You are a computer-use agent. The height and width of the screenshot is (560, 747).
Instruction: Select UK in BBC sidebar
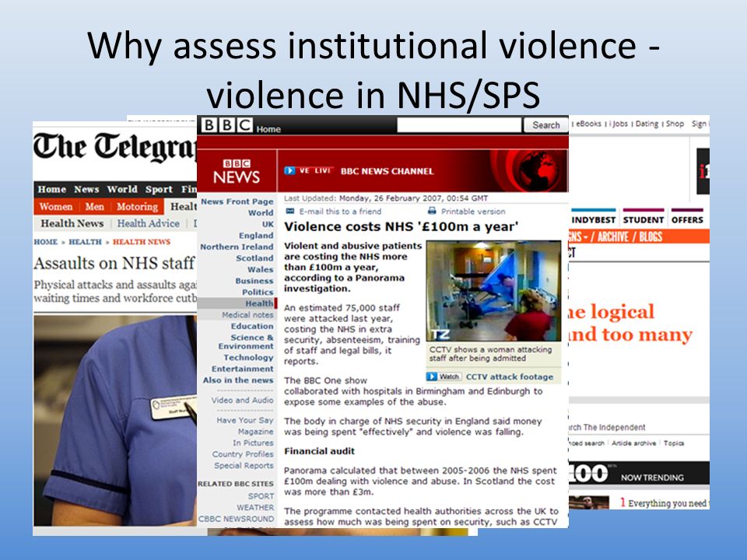pyautogui.click(x=268, y=224)
